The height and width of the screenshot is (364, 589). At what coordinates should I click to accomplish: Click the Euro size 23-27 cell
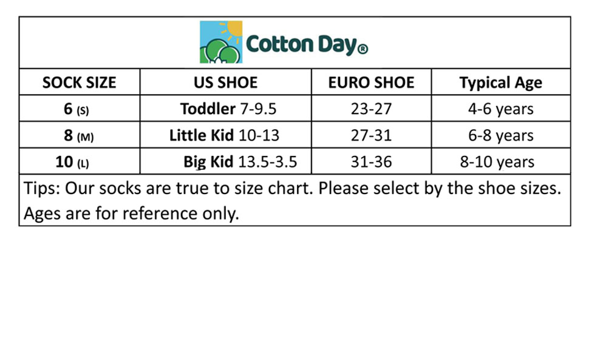click(x=371, y=109)
